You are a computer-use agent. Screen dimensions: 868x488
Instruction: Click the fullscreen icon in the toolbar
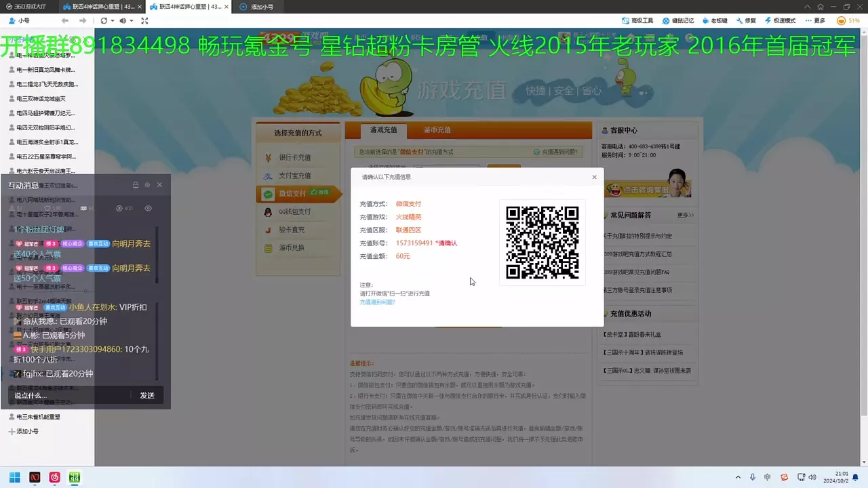pos(144,20)
